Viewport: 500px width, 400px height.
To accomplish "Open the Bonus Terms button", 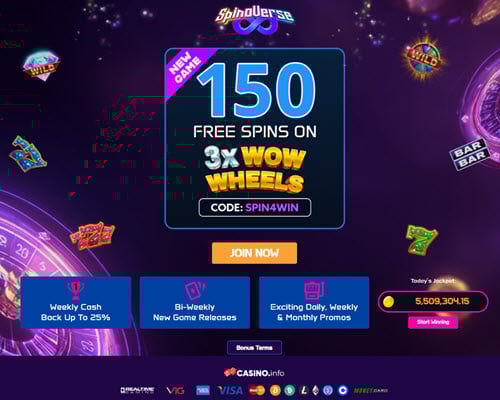I will coord(254,348).
